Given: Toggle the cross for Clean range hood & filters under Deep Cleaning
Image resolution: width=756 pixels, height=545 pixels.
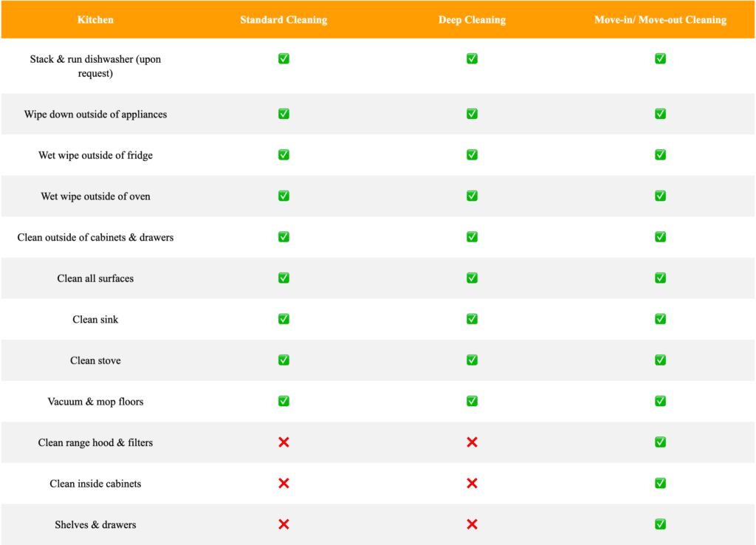Looking at the screenshot, I should pos(472,442).
